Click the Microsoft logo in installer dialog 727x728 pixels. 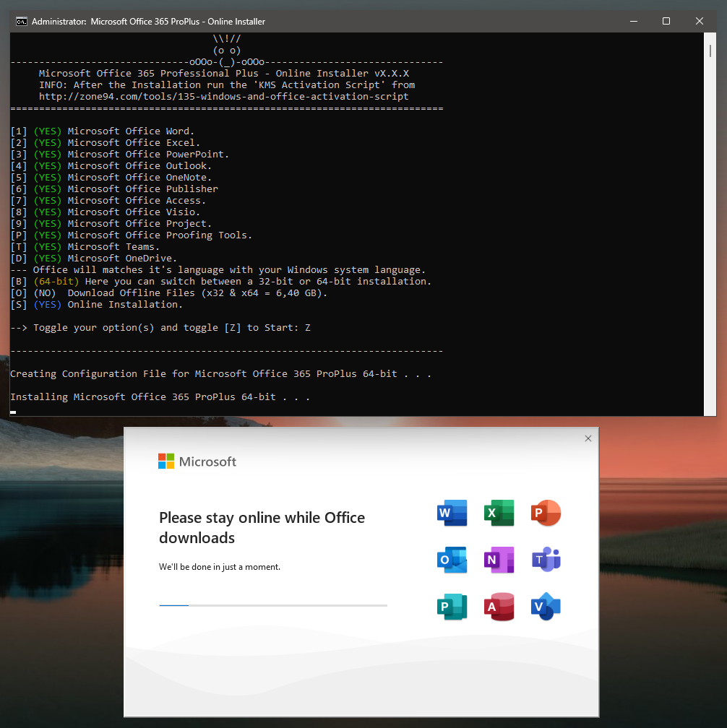(x=197, y=461)
